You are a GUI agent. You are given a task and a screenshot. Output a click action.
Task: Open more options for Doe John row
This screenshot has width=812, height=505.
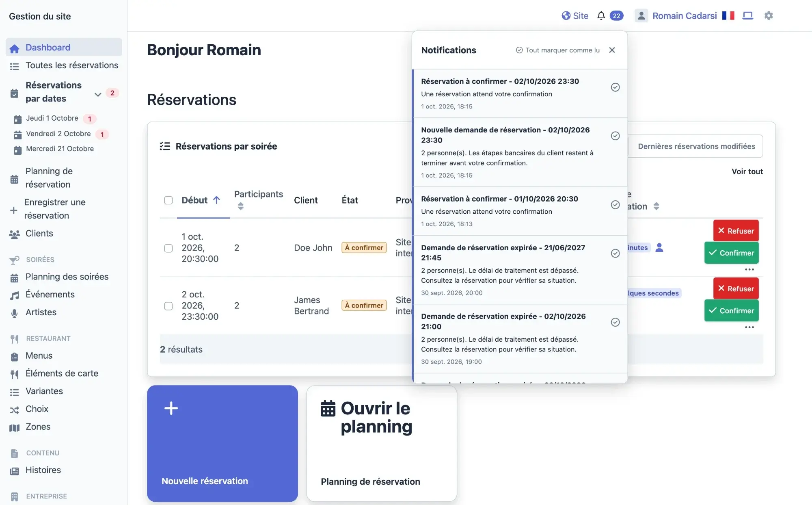coord(749,269)
